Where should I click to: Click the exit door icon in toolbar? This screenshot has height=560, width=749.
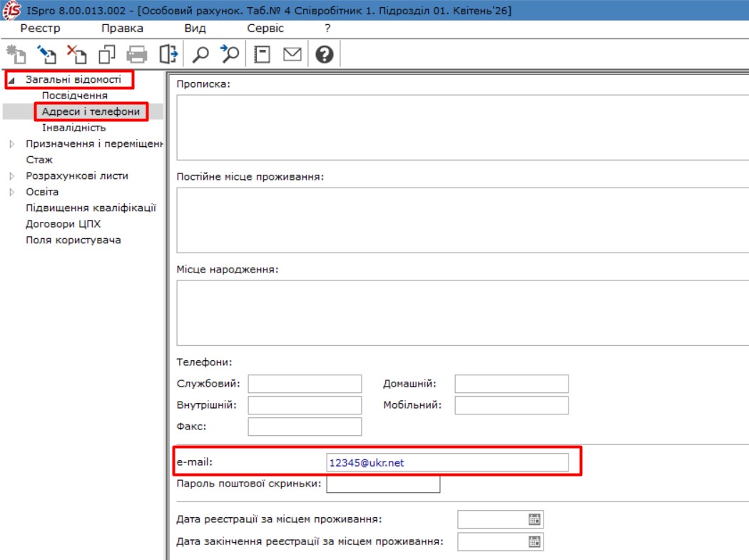168,54
